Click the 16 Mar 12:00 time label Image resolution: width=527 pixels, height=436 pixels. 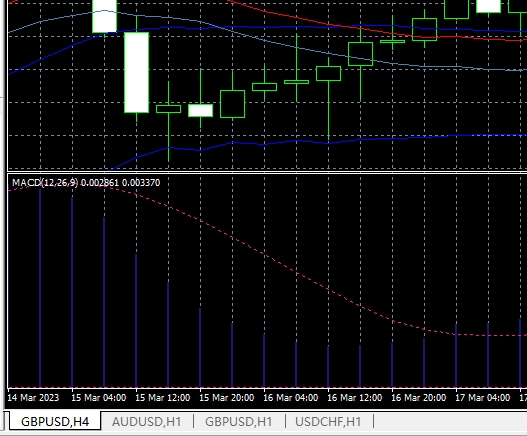tap(355, 398)
